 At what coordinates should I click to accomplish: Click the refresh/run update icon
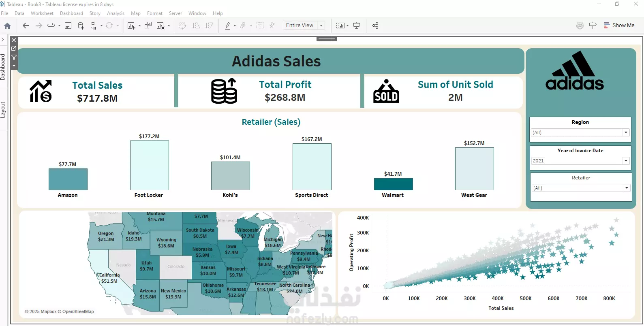pos(109,26)
